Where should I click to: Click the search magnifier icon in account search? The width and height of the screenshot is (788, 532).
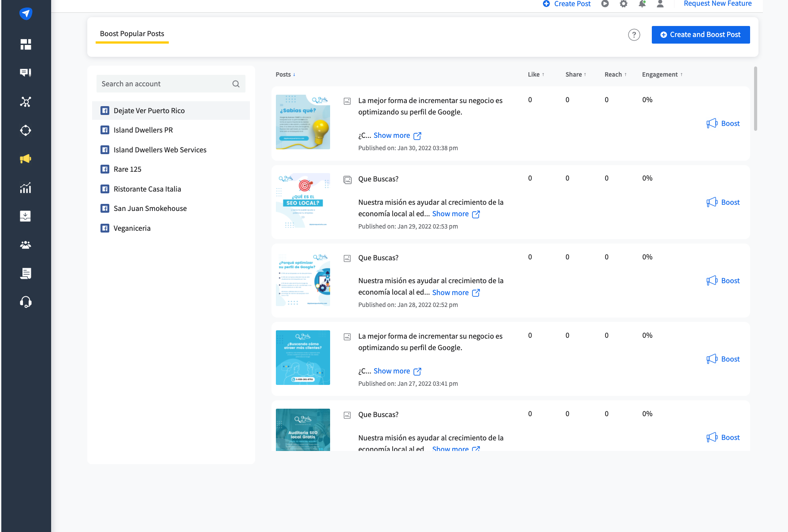click(x=236, y=84)
